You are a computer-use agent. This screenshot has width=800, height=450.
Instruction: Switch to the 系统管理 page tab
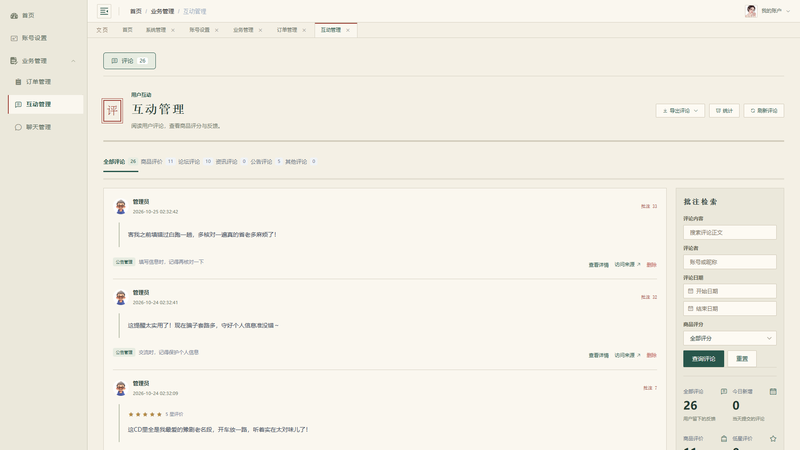click(x=156, y=30)
